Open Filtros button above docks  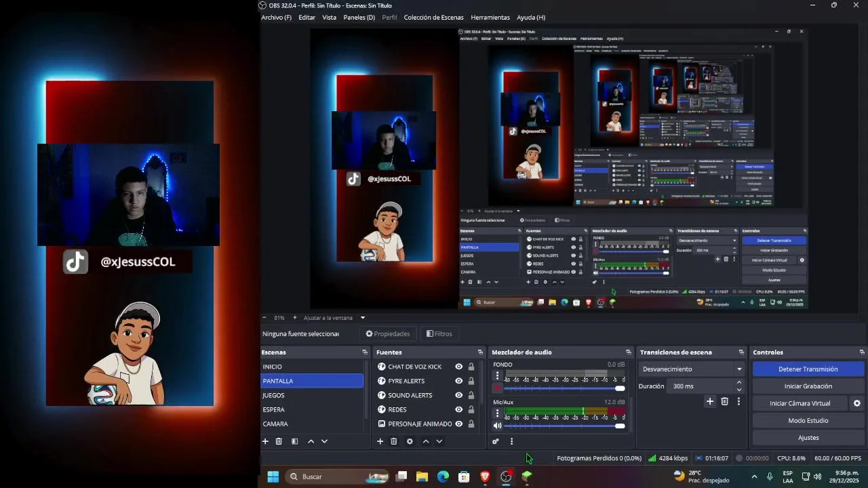click(x=439, y=333)
